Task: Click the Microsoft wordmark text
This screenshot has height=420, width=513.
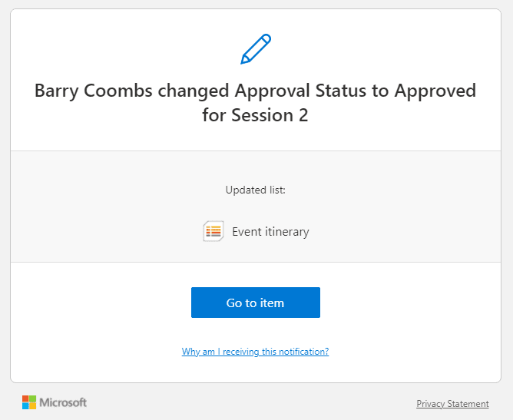Action: click(x=63, y=402)
